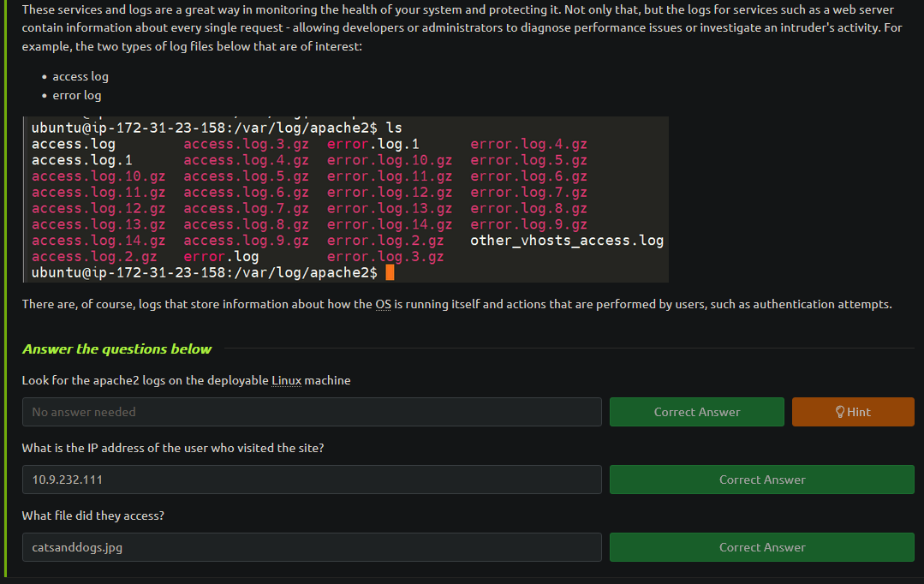The height and width of the screenshot is (584, 924).
Task: Click Correct Answer button beside IP address field
Action: (x=761, y=480)
